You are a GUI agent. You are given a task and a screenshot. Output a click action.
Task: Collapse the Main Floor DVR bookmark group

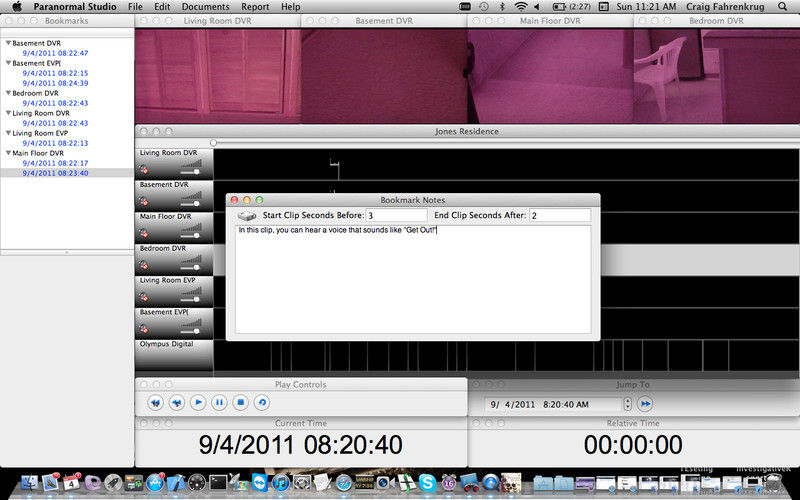(x=8, y=153)
